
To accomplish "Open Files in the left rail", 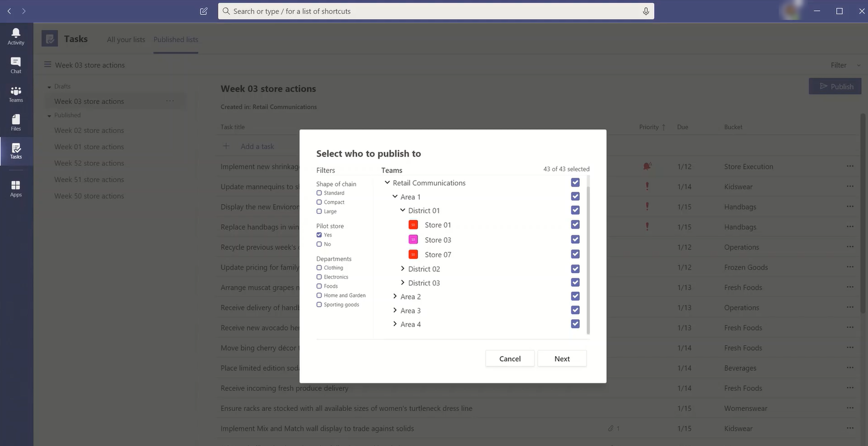I will point(16,122).
